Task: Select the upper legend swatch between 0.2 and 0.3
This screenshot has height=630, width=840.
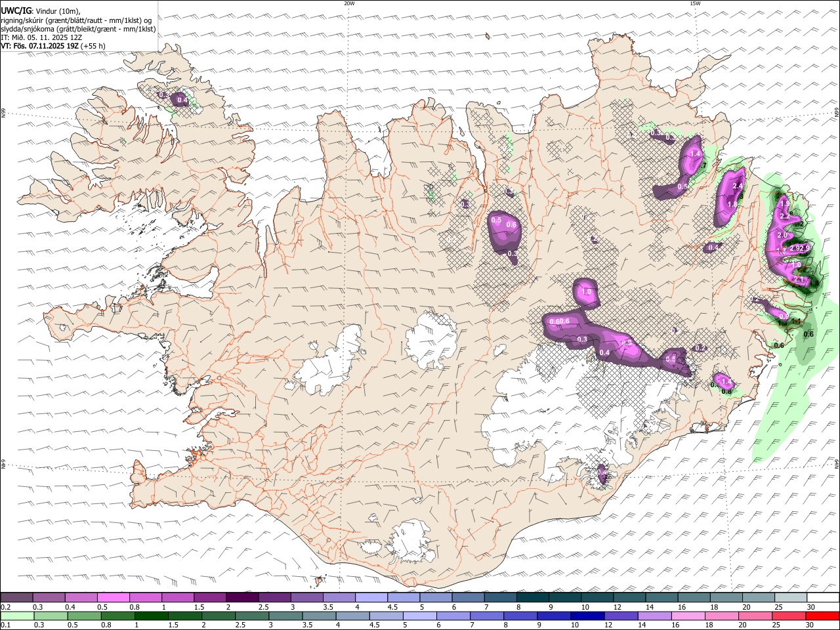Action: pos(16,597)
